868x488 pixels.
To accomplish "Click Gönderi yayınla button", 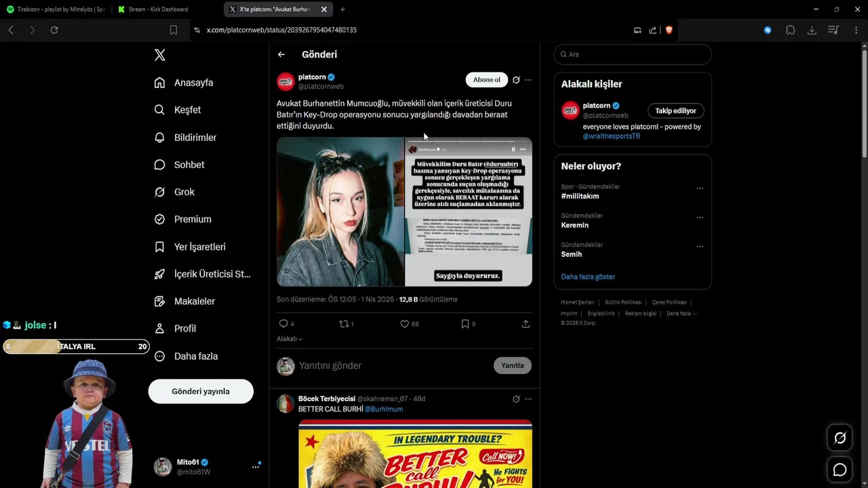I will [x=201, y=391].
